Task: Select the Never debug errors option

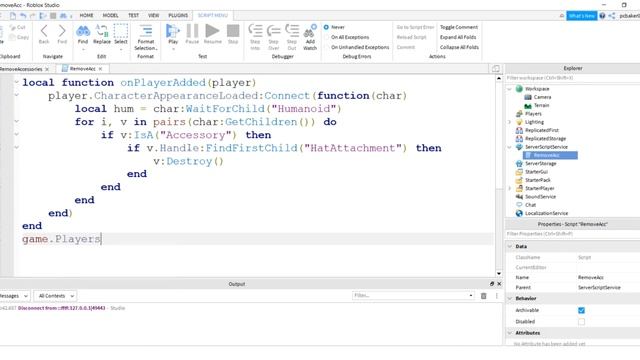Action: click(326, 27)
